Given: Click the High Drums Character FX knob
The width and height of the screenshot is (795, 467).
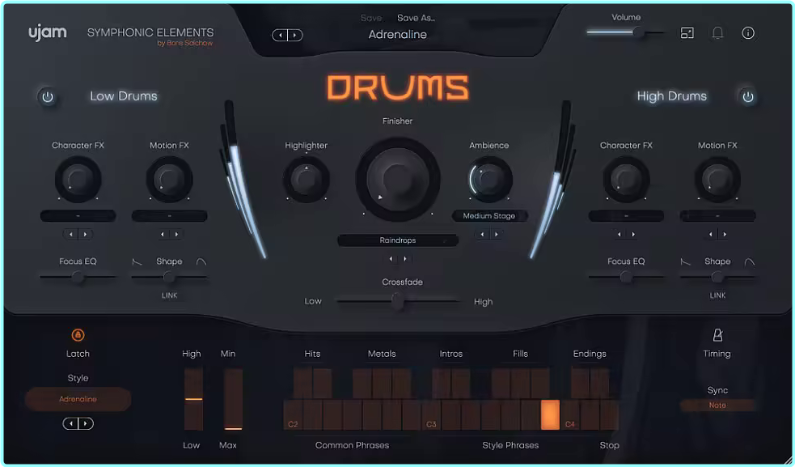Looking at the screenshot, I should pyautogui.click(x=626, y=179).
